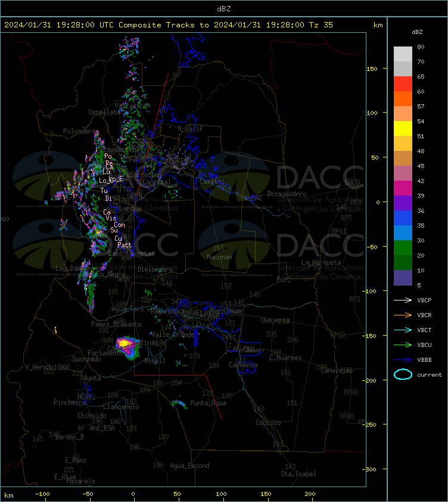Image resolution: width=448 pixels, height=502 pixels.
Task: Click the orange VBCR arrow legend icon
Action: tap(403, 315)
